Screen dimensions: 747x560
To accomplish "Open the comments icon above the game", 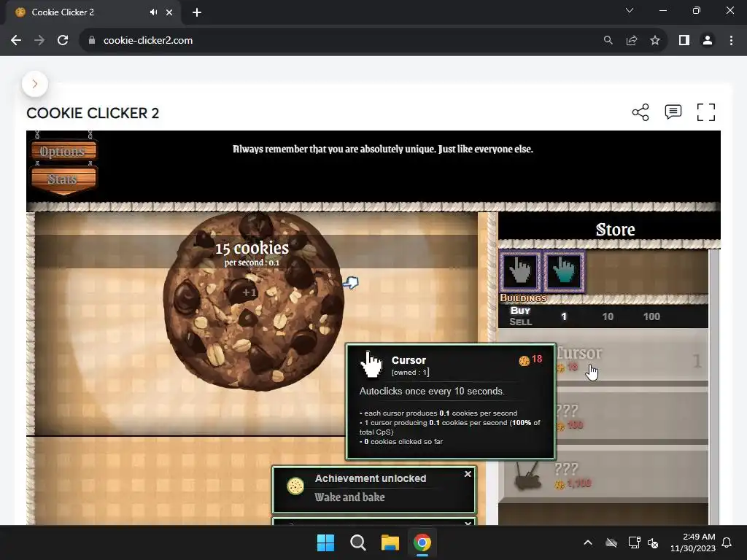I will point(673,112).
